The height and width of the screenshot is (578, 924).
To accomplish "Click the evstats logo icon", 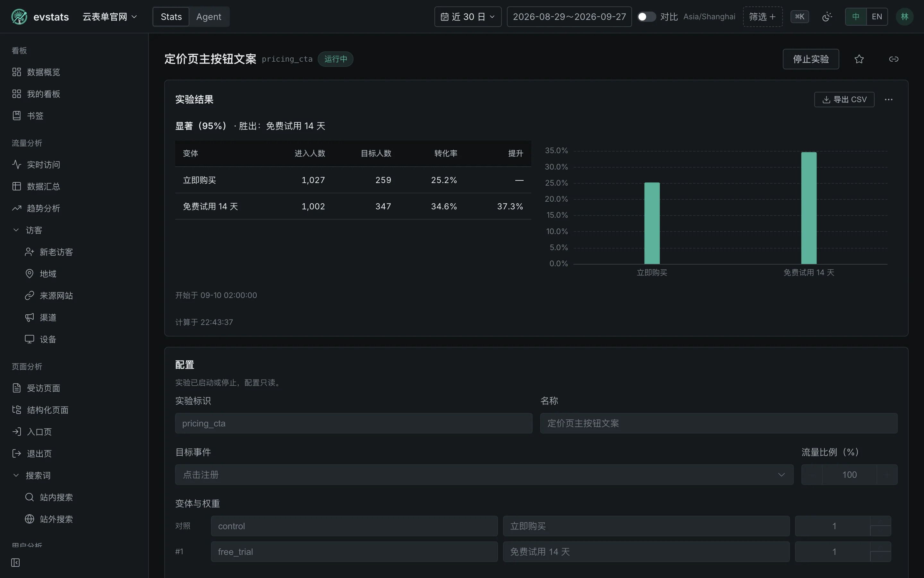I will click(19, 17).
